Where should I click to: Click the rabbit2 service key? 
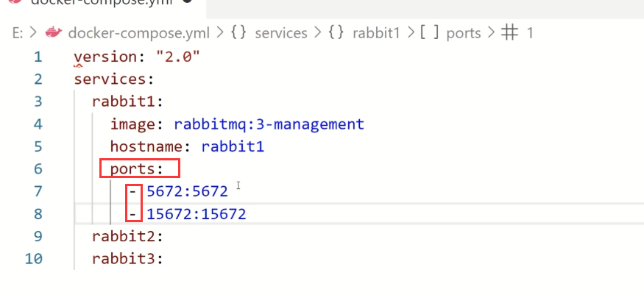click(124, 236)
